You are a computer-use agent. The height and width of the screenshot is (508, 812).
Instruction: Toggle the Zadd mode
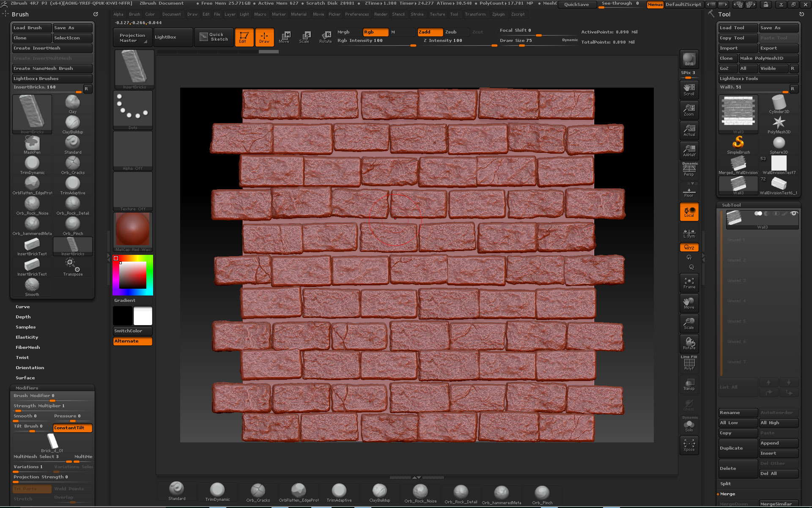click(430, 32)
